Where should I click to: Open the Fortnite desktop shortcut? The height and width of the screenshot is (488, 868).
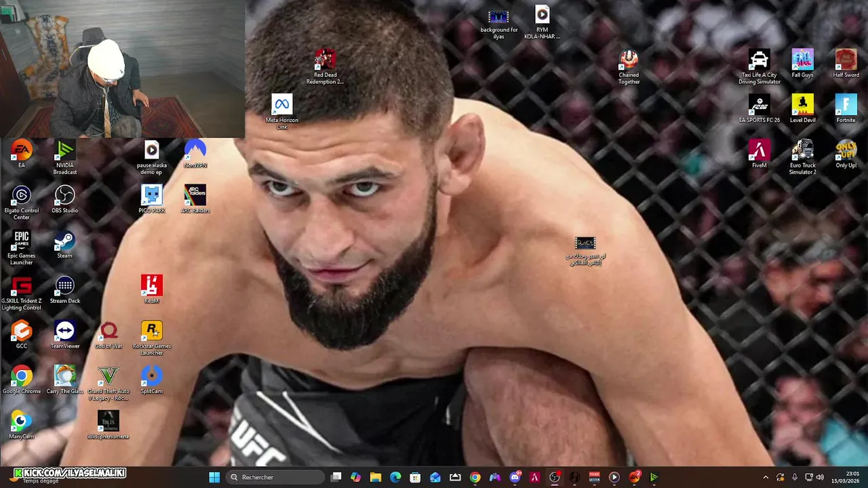click(x=846, y=109)
